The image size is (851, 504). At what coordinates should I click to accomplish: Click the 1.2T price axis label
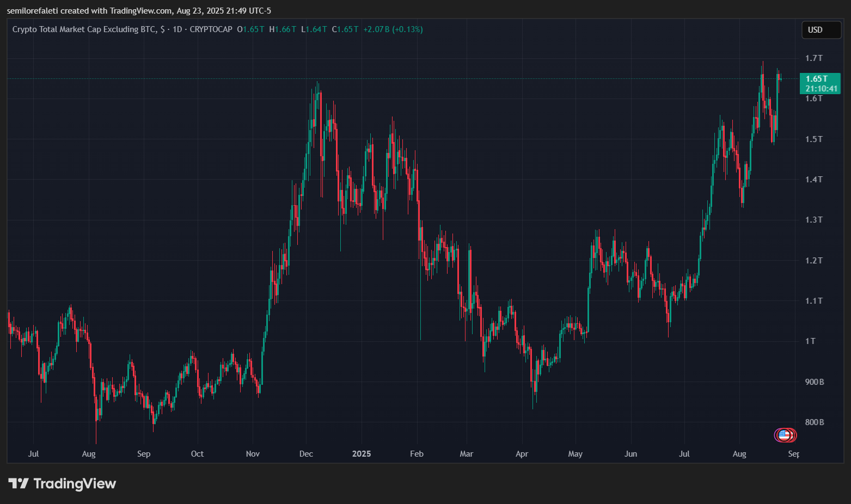pyautogui.click(x=814, y=261)
